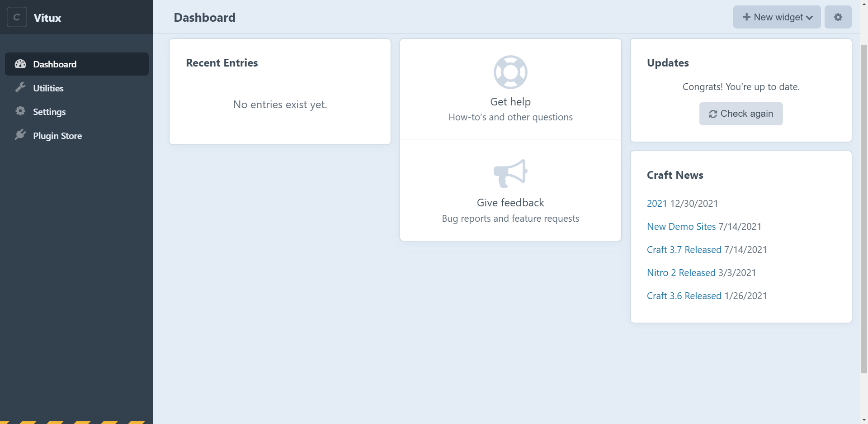
Task: Click the megaphone Give feedback icon
Action: coord(511,173)
